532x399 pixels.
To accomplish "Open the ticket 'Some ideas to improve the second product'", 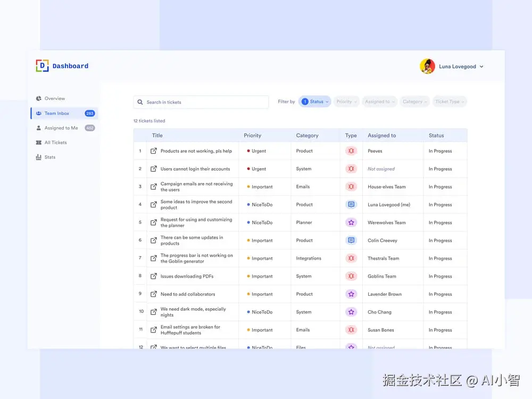I will (154, 205).
